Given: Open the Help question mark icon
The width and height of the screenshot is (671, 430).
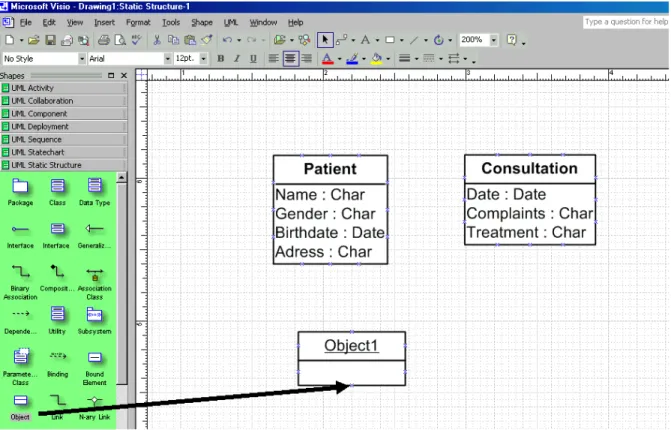Looking at the screenshot, I should 512,40.
